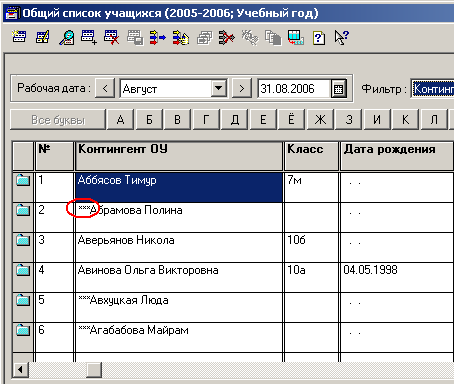
Task: Click the Класс column header
Action: pyautogui.click(x=311, y=156)
